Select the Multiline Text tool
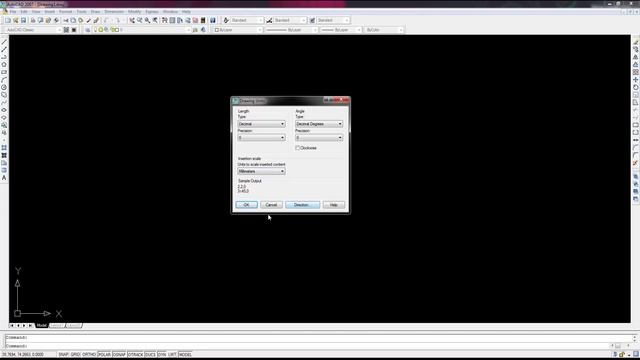This screenshot has width=640, height=360. (x=4, y=178)
